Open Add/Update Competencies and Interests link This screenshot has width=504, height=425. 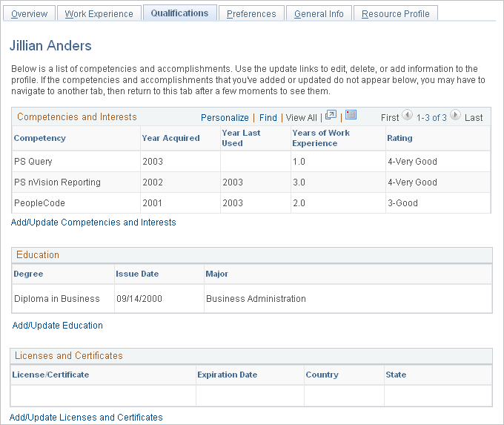point(93,223)
